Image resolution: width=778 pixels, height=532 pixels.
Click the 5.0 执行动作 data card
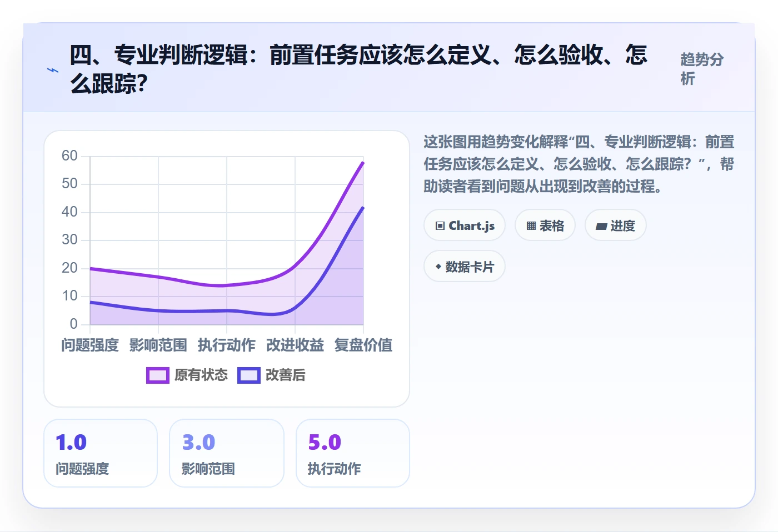(353, 453)
